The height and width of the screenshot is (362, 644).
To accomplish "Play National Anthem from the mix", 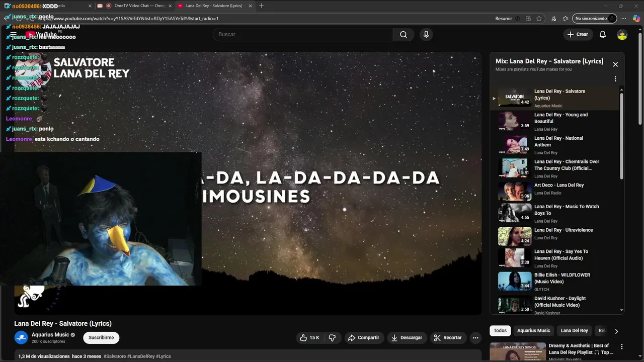I will pyautogui.click(x=555, y=145).
